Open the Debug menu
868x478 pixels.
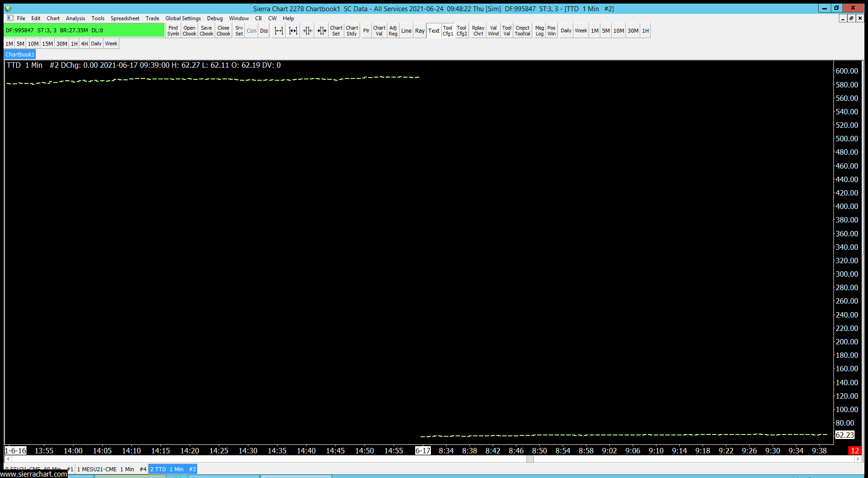click(x=215, y=18)
